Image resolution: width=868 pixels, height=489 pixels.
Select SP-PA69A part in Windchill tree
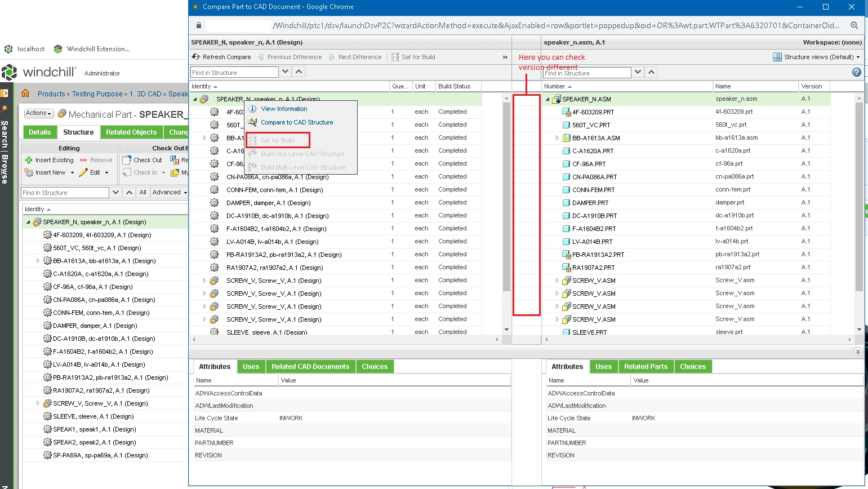[x=100, y=455]
